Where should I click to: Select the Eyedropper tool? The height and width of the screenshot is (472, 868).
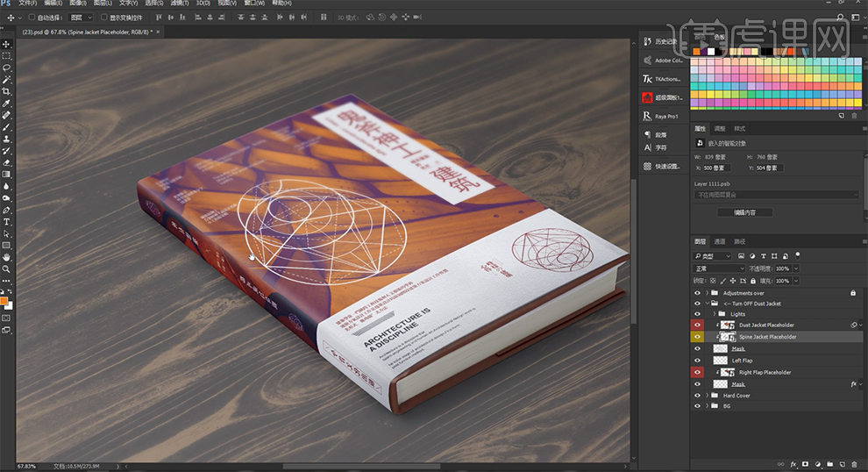click(6, 104)
